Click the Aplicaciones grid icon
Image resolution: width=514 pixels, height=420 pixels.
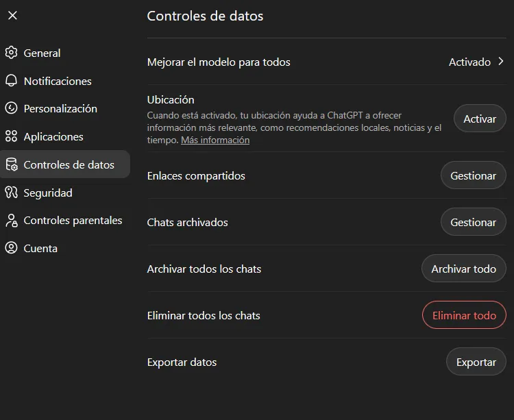12,136
